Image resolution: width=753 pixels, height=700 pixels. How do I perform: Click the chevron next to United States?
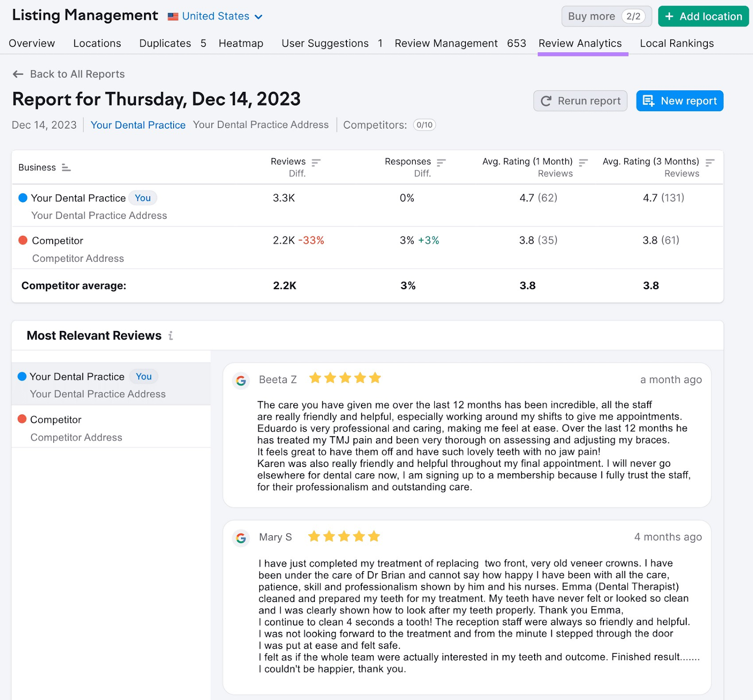258,16
